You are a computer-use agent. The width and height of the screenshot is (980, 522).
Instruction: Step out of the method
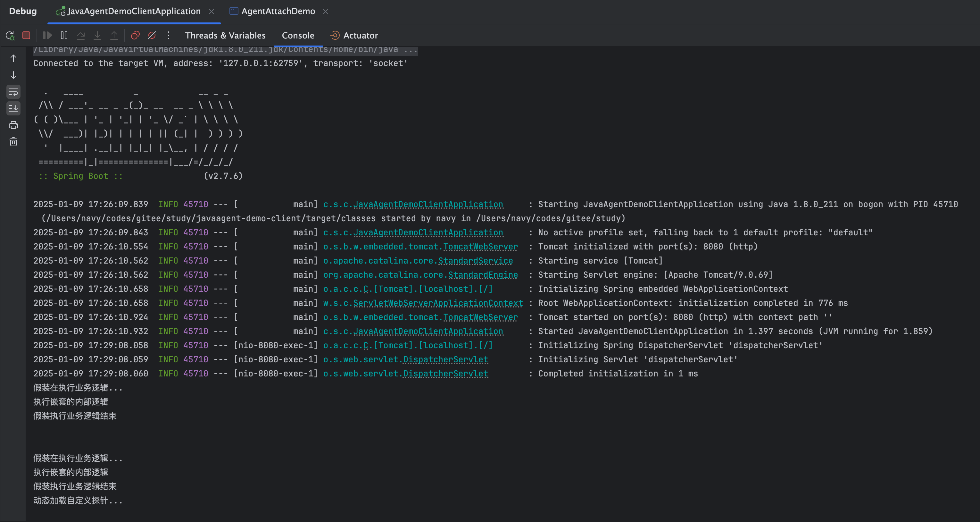coord(114,35)
